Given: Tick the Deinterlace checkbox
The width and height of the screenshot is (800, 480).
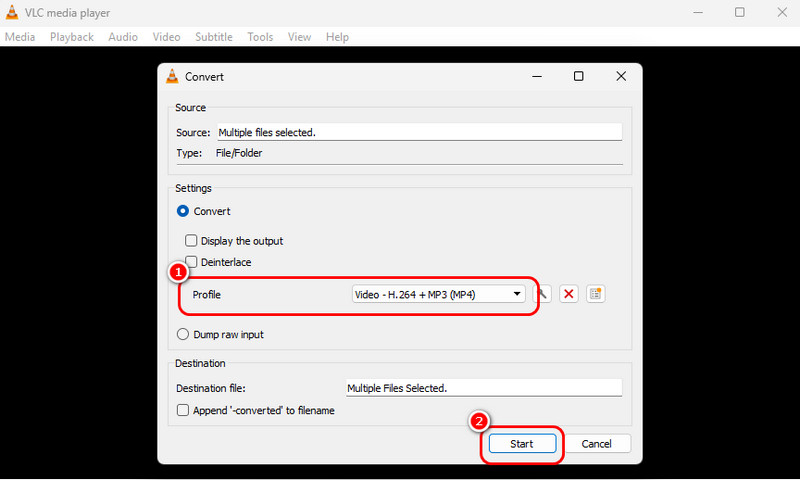Looking at the screenshot, I should point(191,262).
